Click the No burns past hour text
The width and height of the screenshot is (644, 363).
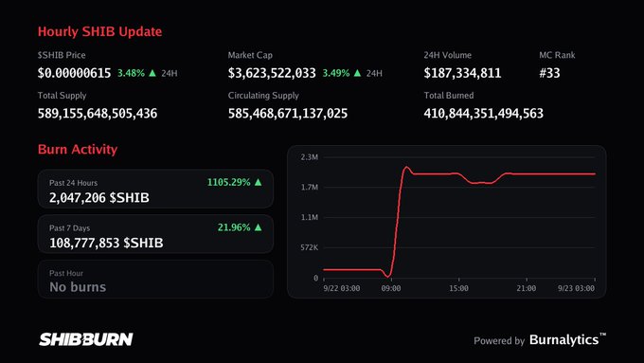(78, 287)
